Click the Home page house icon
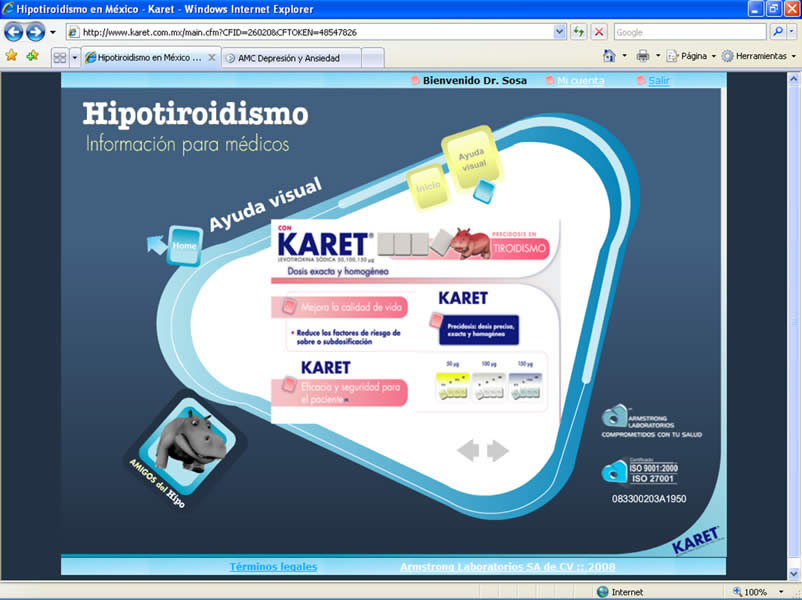 609,56
